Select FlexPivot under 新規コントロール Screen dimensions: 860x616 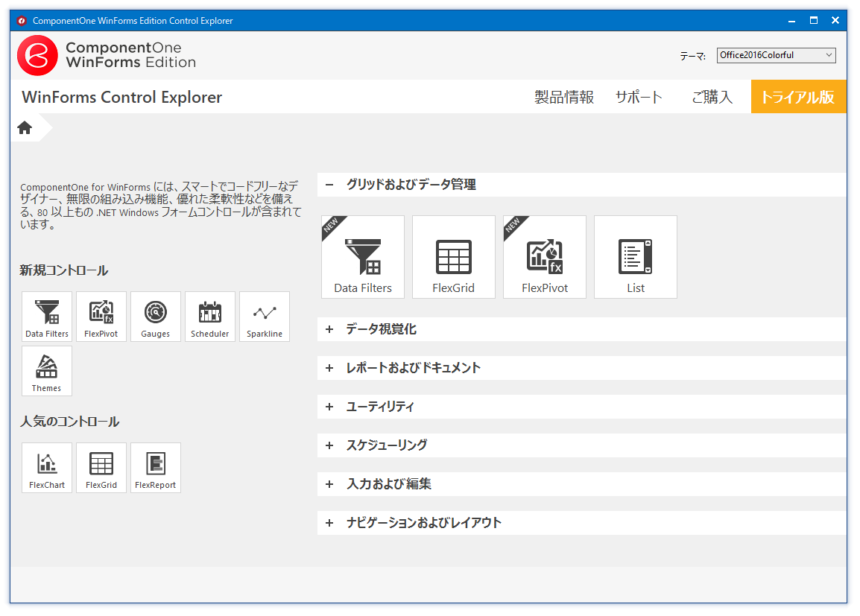click(101, 317)
